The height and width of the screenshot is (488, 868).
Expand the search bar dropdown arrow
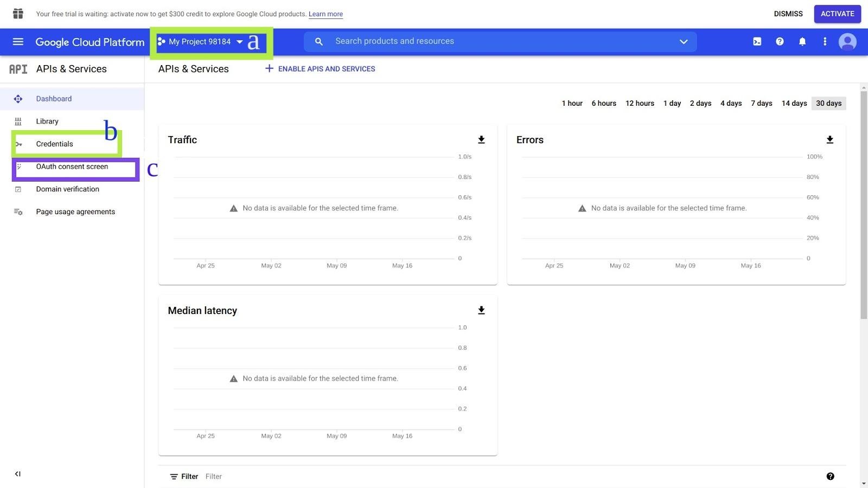coord(684,42)
